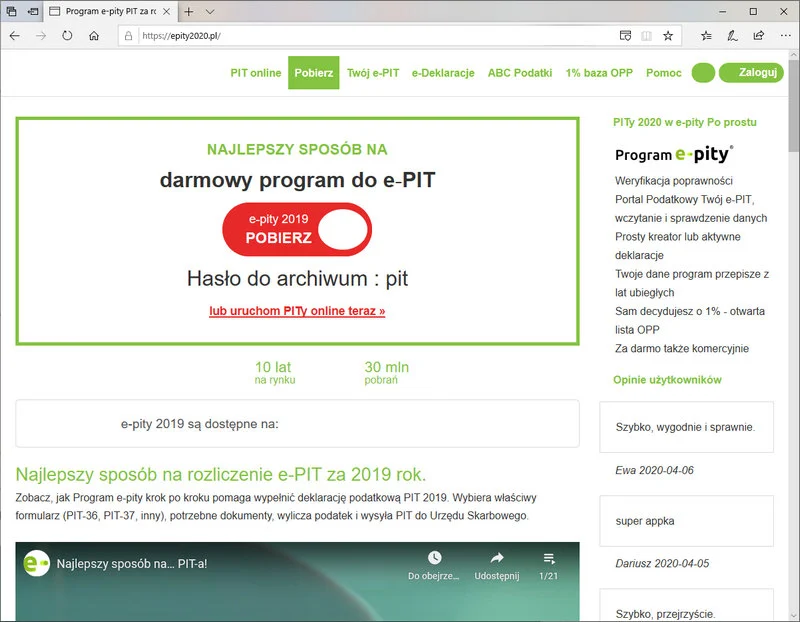The image size is (800, 622).
Task: Select Twój e-PIT in navigation
Action: point(373,73)
